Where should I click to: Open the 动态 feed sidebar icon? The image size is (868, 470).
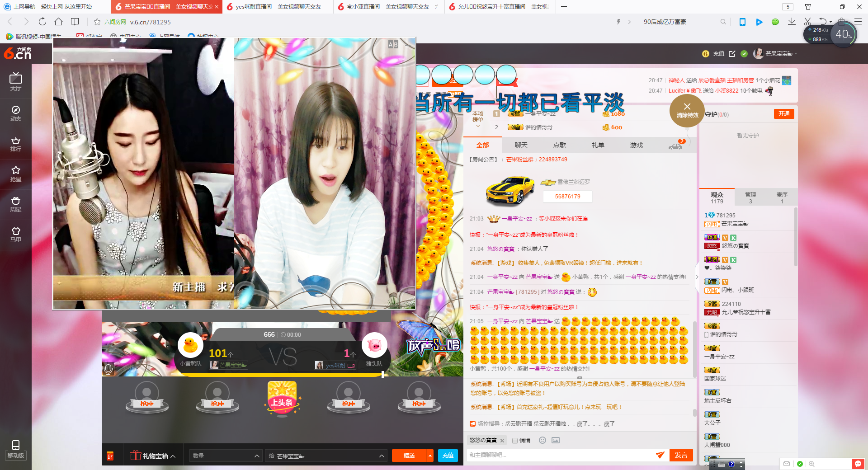[x=16, y=113]
